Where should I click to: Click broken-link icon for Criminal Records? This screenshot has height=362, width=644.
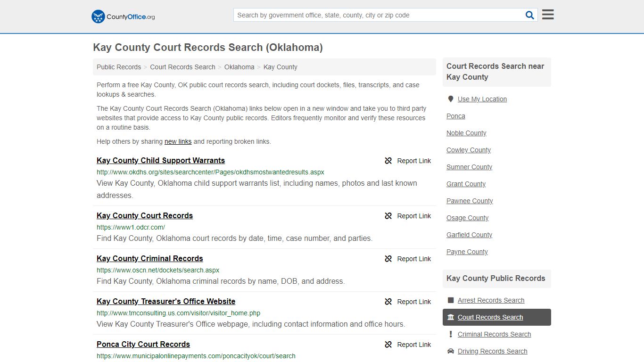[388, 259]
